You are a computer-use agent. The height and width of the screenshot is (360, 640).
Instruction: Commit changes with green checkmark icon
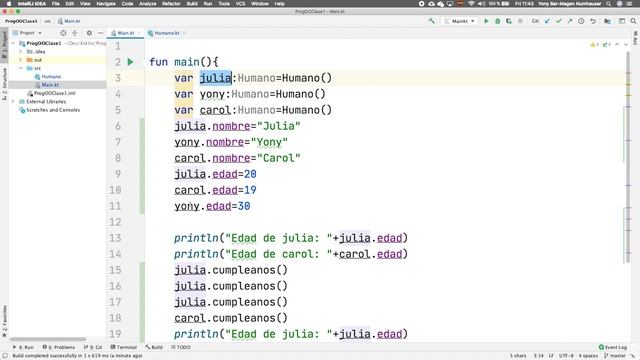(559, 21)
